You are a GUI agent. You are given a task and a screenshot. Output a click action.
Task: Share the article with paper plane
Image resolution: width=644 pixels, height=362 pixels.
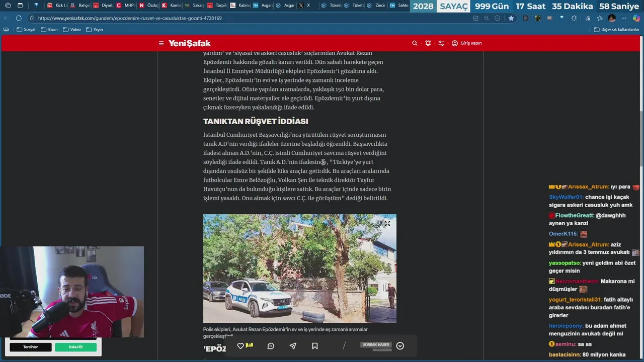(293, 346)
